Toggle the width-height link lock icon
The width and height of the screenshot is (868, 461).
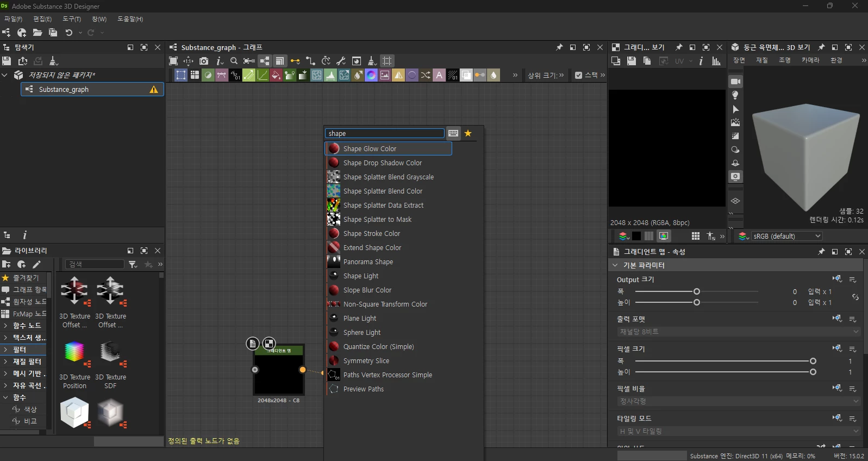point(855,297)
